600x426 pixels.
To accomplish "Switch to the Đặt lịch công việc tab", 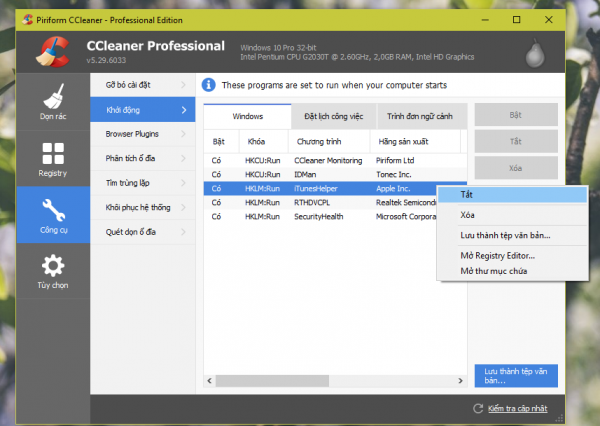I will (334, 116).
